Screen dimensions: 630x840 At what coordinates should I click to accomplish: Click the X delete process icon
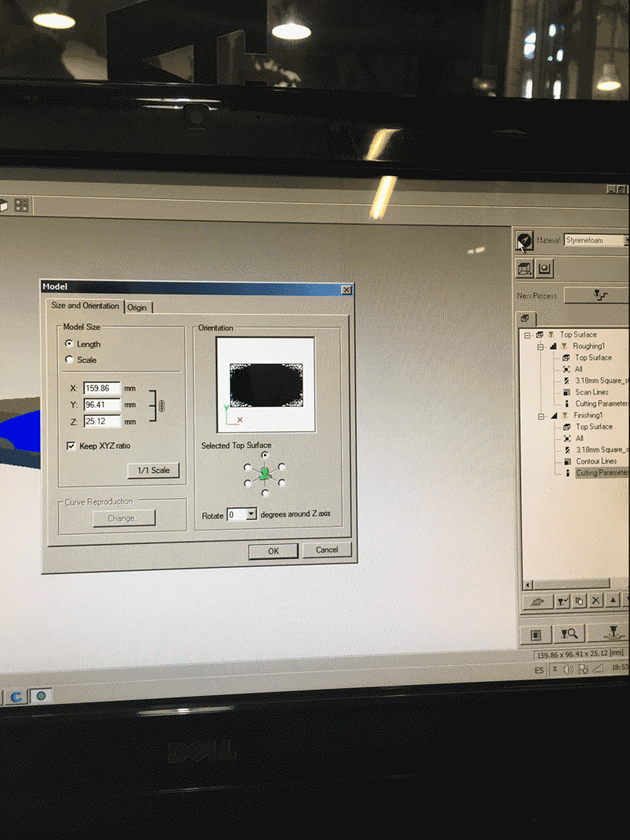click(x=595, y=601)
